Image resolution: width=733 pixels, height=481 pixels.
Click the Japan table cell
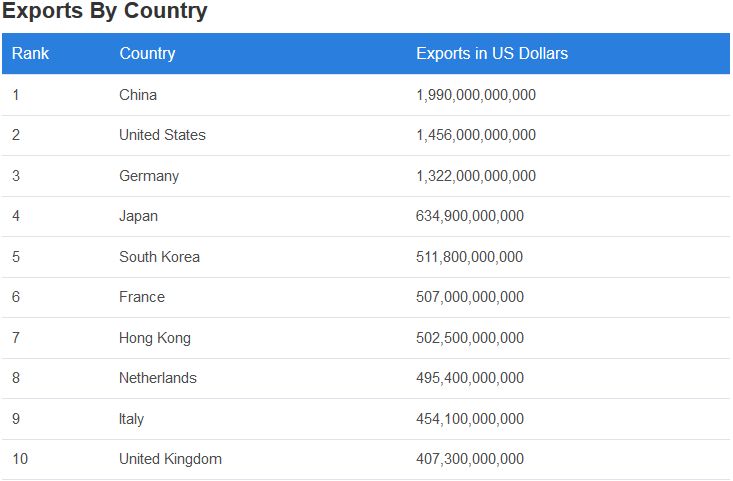coord(138,216)
